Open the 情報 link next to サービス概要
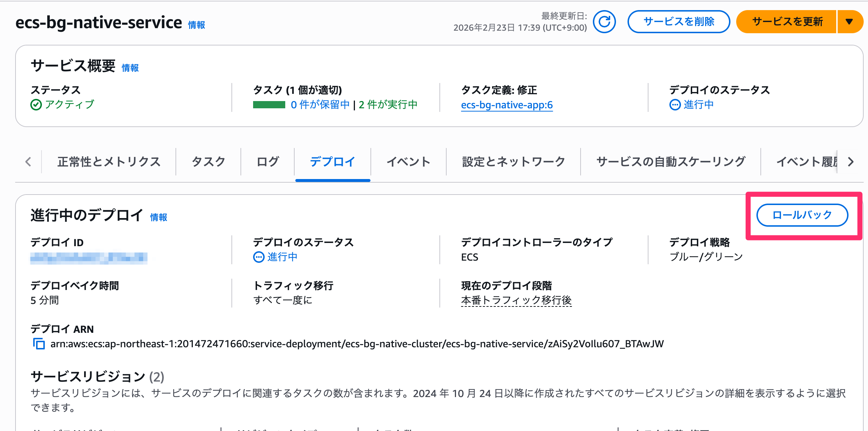This screenshot has width=868, height=431. [x=130, y=68]
